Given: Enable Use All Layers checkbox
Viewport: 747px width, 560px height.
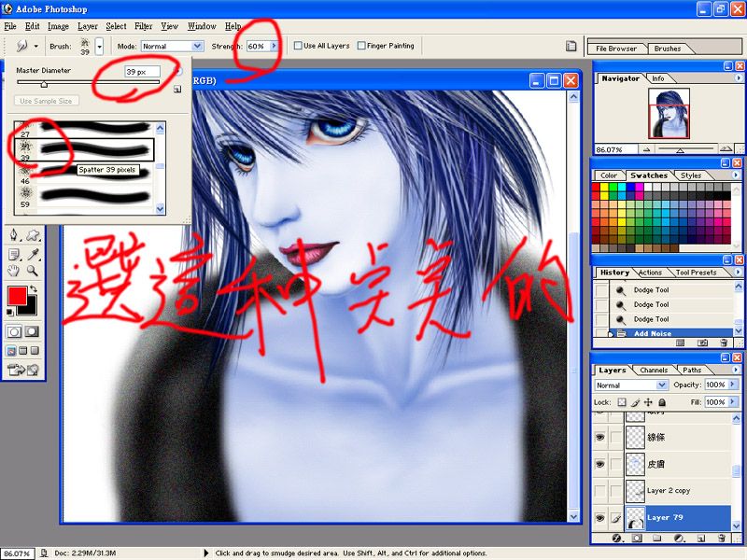Looking at the screenshot, I should tap(298, 46).
